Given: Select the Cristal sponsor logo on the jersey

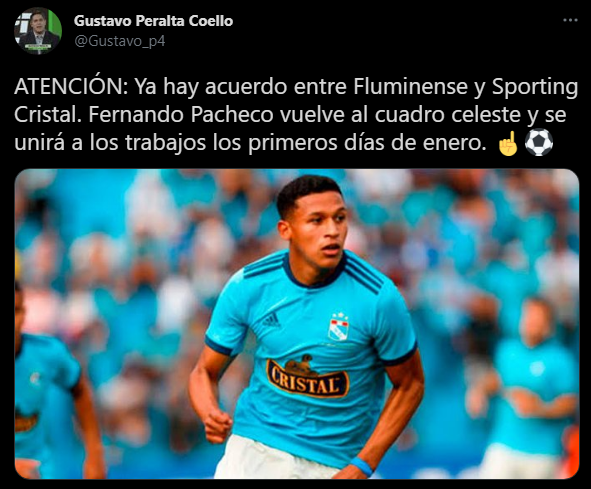Looking at the screenshot, I should tap(308, 377).
